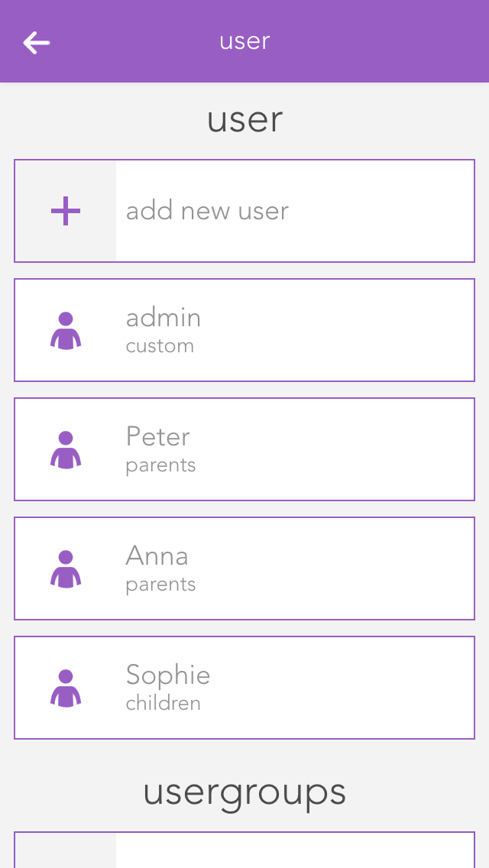Tap the back arrow in header
The image size is (489, 868).
coord(37,43)
